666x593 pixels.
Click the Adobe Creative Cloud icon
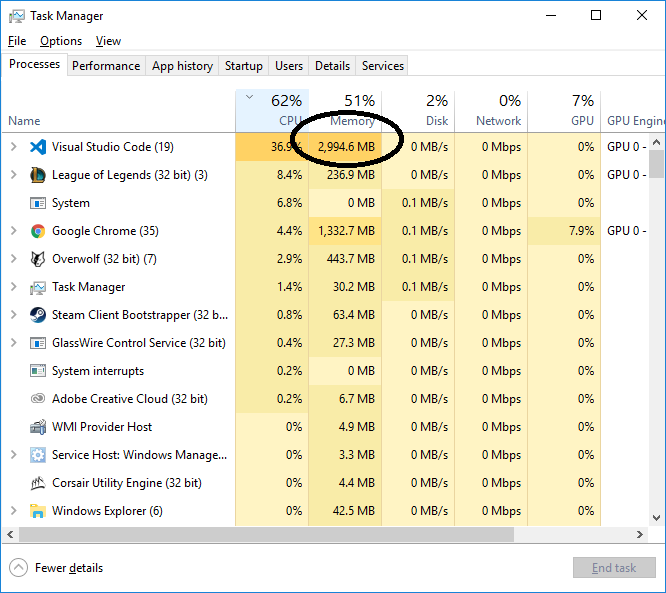(38, 399)
